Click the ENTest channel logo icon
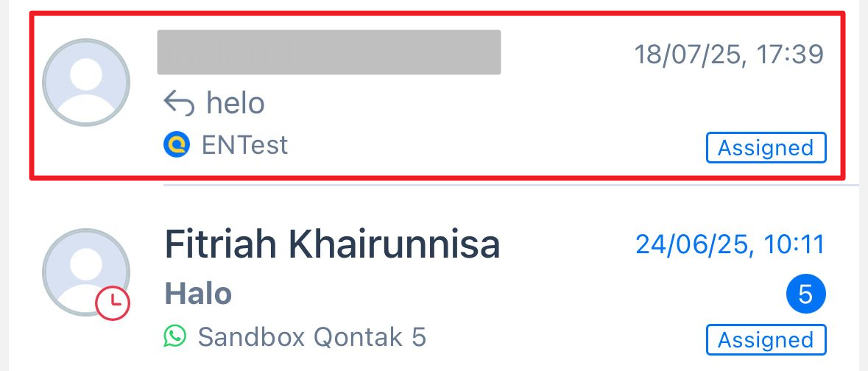 (177, 145)
